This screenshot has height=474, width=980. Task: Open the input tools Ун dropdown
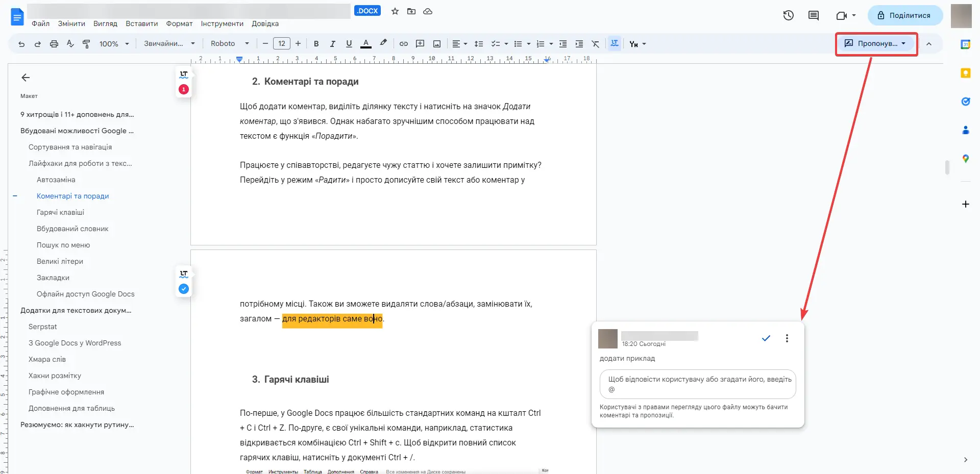pos(638,44)
